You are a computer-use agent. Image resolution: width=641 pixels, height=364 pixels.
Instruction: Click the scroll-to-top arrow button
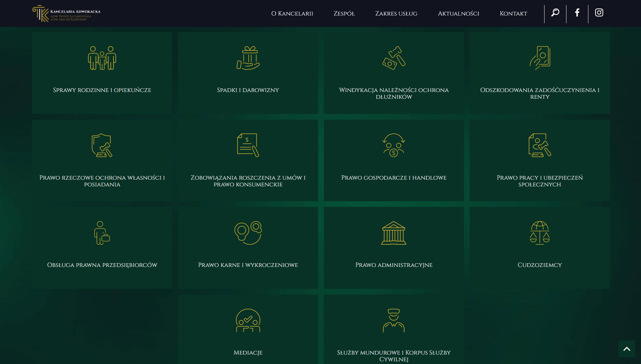point(626,349)
